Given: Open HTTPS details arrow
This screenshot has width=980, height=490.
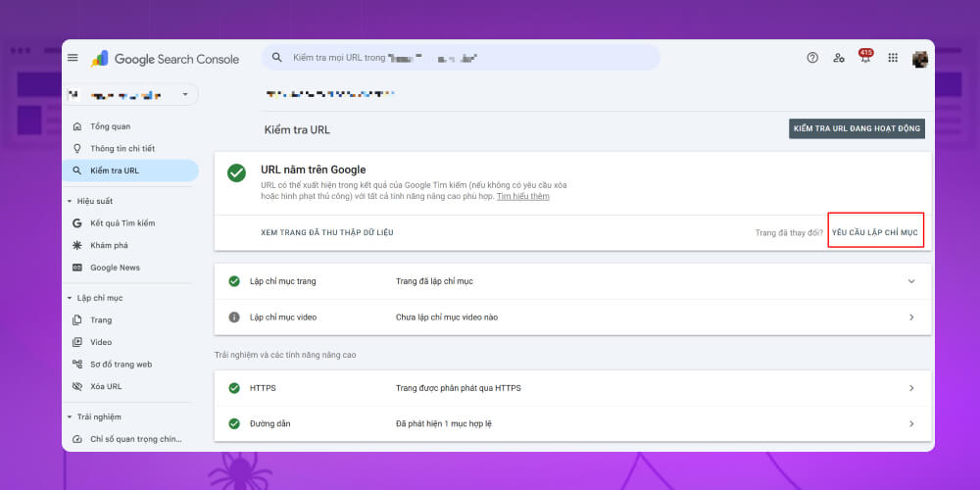Looking at the screenshot, I should coord(911,388).
